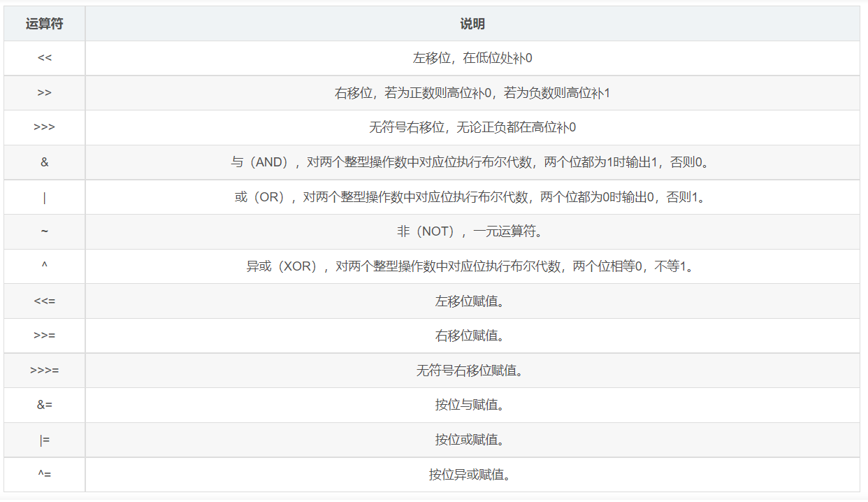Click description starting with 右移位，若为正数
Screen dimensions: 868x502
pyautogui.click(x=472, y=93)
